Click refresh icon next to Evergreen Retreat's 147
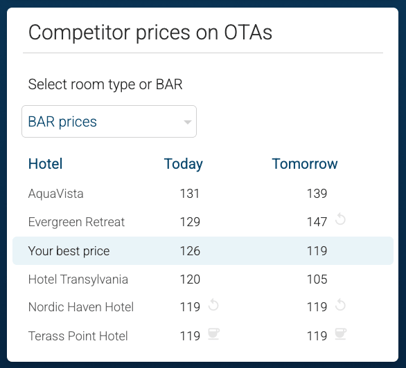 coord(340,219)
